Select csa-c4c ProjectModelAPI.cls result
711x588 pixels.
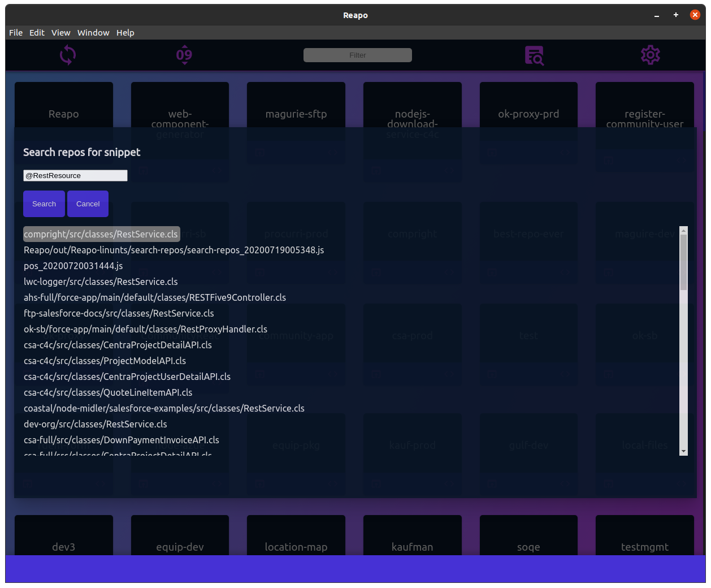[x=105, y=361]
